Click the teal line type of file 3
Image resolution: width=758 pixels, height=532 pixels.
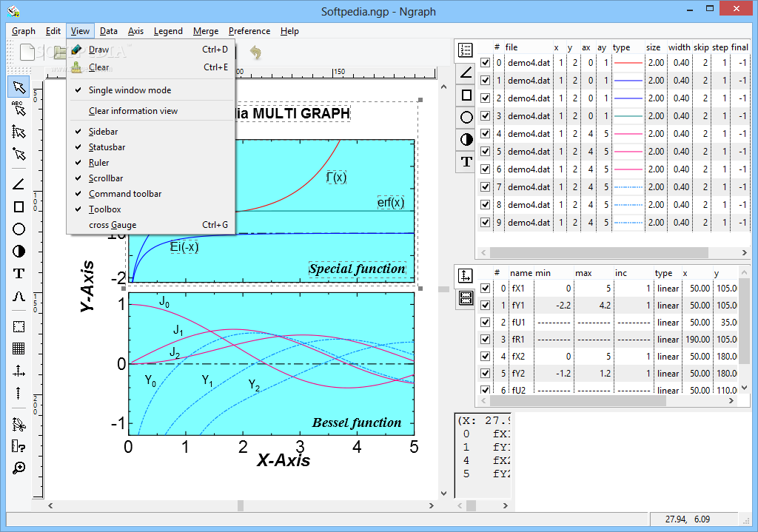point(628,116)
